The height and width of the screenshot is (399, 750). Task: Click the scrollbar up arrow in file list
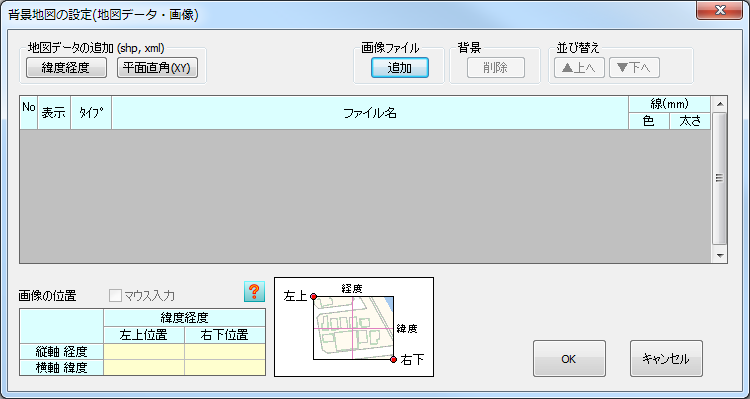tap(719, 104)
